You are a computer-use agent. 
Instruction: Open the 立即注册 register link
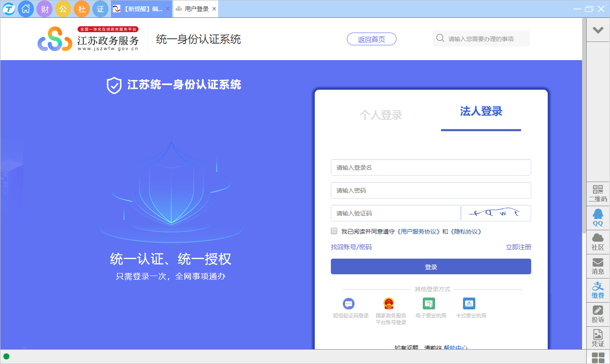(518, 247)
